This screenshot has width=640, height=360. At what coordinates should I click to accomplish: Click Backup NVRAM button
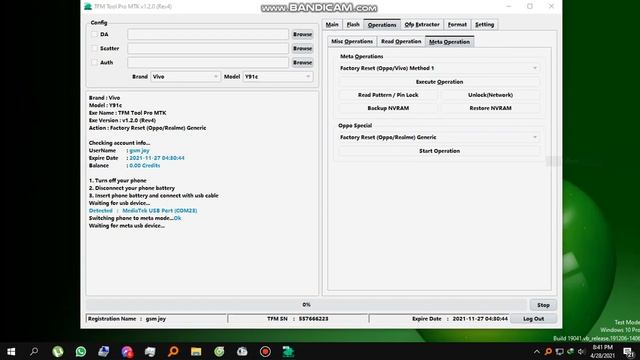tap(388, 108)
